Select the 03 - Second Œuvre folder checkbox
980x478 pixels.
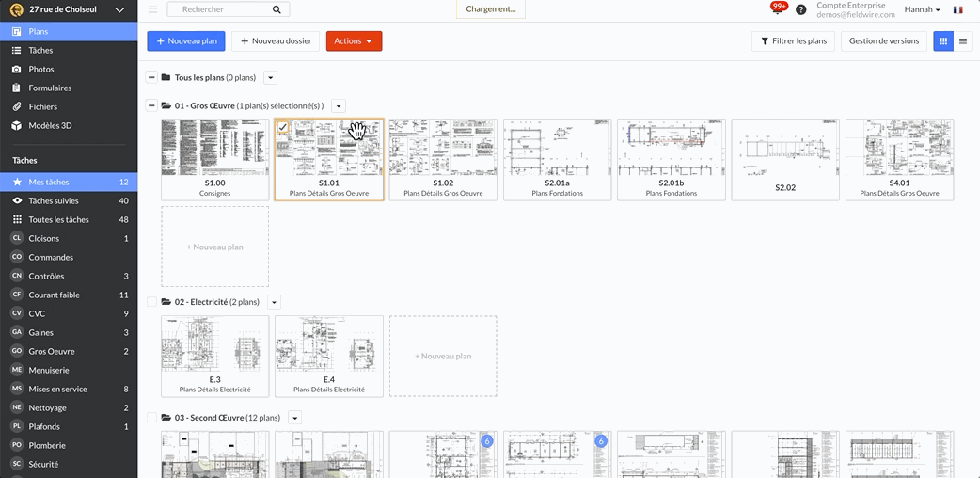(151, 418)
